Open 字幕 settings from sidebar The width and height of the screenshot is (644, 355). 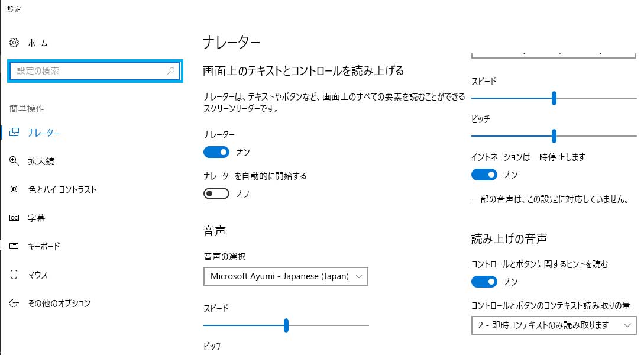point(37,218)
